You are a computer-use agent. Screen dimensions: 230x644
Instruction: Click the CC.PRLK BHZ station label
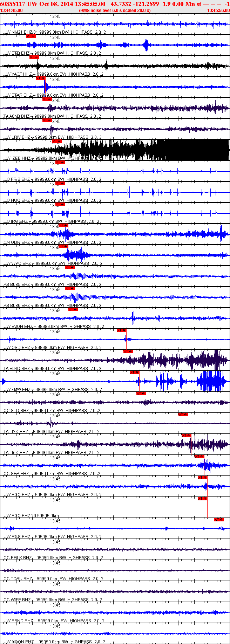(18, 558)
